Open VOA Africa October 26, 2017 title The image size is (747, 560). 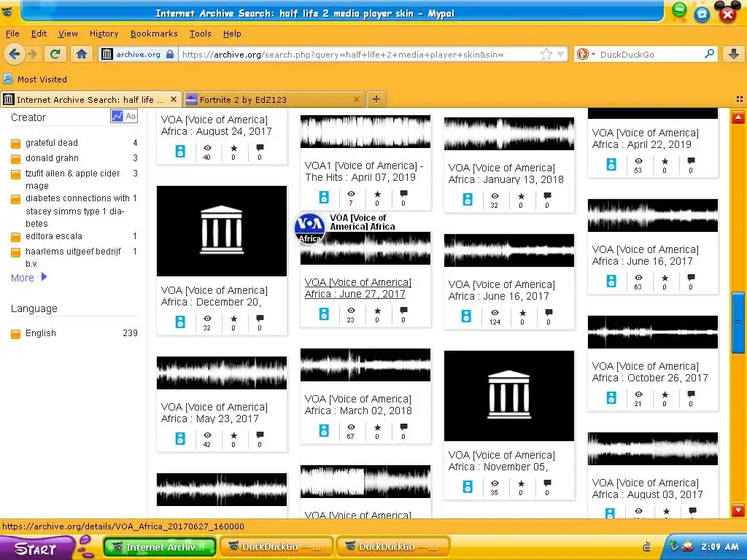650,372
